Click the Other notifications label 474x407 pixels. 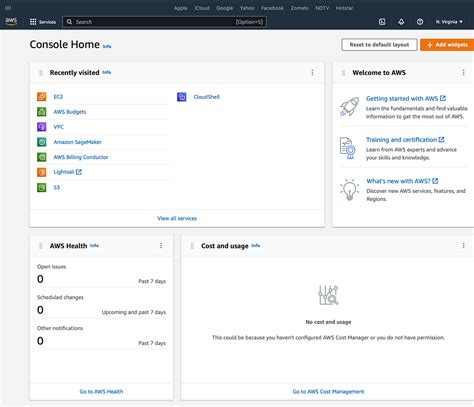click(x=60, y=328)
